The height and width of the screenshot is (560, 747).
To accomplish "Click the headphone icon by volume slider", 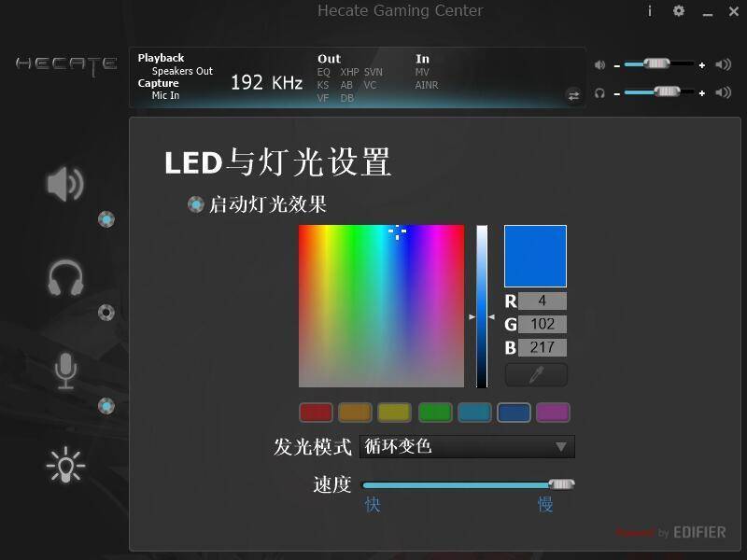I will pyautogui.click(x=599, y=92).
